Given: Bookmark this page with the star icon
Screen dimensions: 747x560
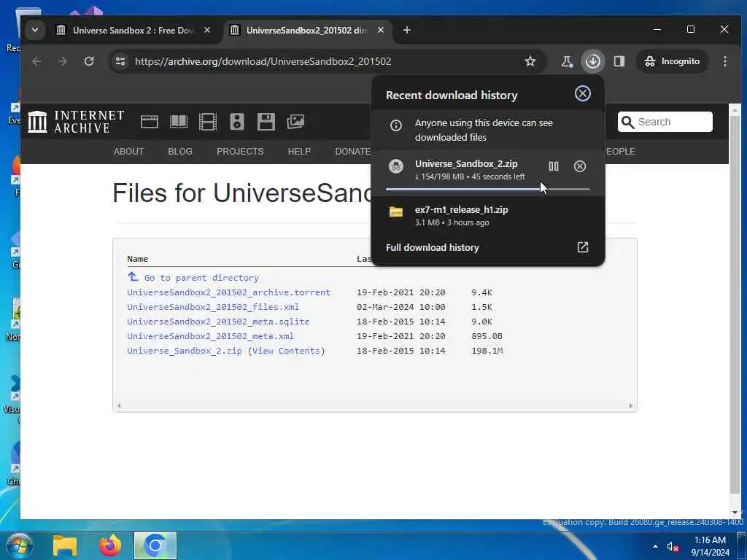Looking at the screenshot, I should point(530,61).
